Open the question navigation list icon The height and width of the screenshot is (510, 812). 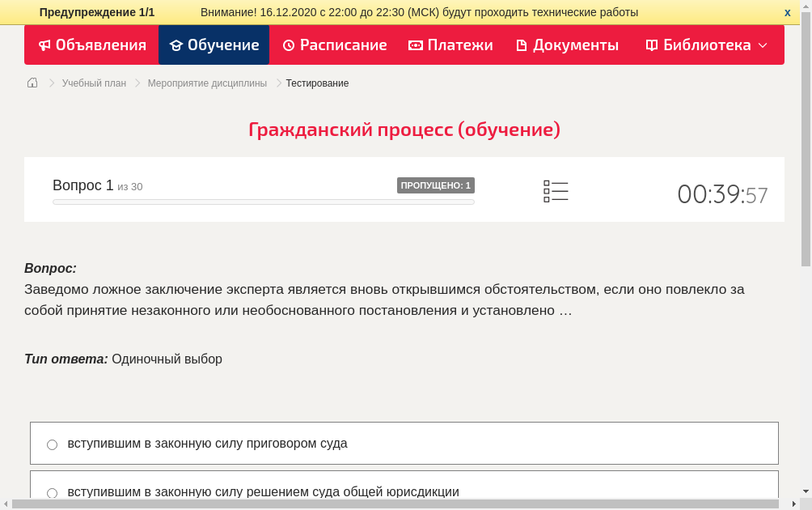point(556,191)
